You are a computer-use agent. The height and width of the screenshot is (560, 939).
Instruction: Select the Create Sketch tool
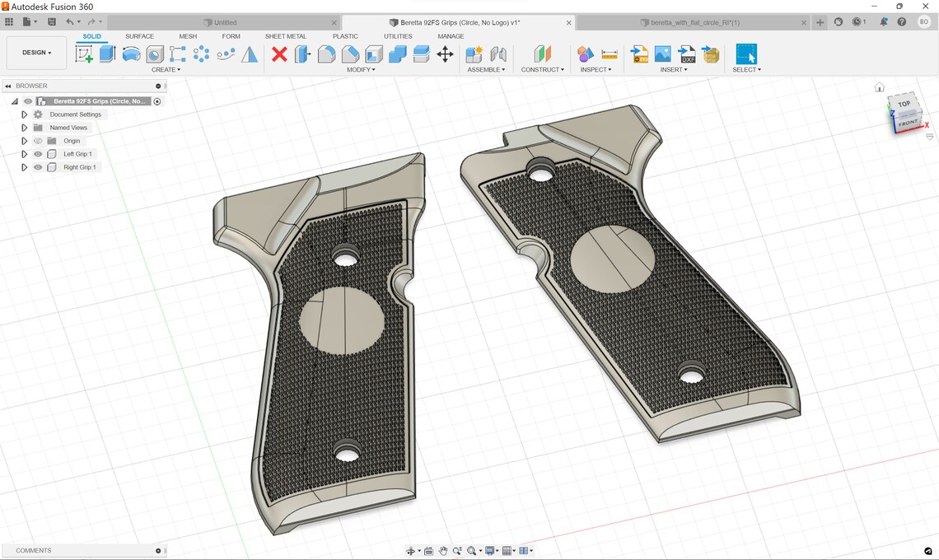point(85,53)
